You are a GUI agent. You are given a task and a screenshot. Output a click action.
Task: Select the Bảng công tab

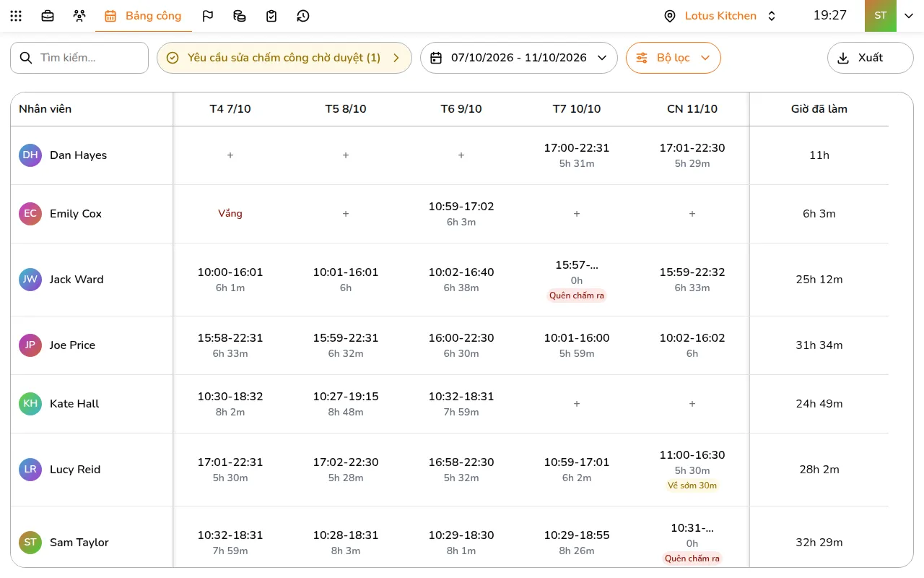pos(143,16)
